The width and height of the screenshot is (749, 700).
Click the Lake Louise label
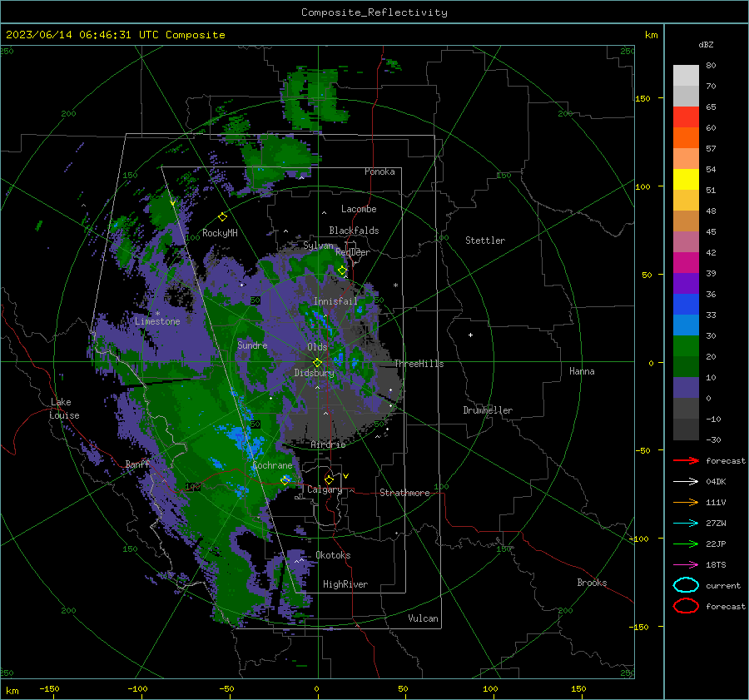point(64,409)
